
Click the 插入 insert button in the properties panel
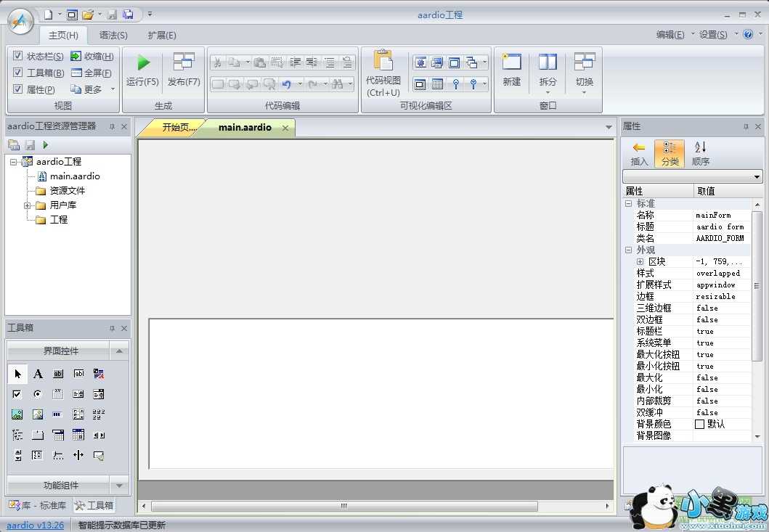tap(638, 153)
